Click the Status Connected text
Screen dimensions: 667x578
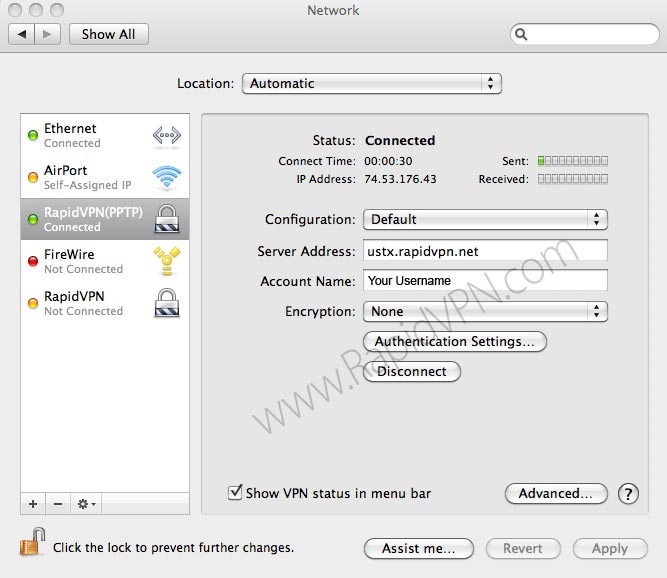pos(400,140)
